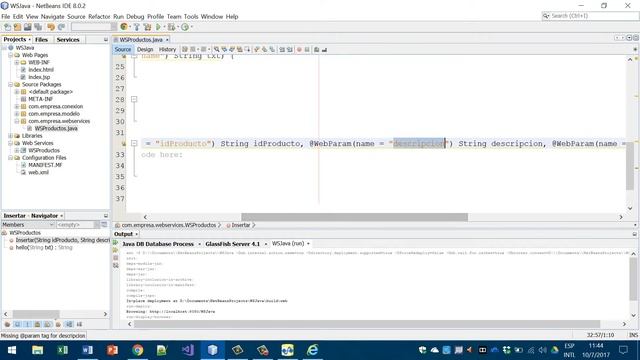Toggle Sort by Source button in Navigator

click(x=79, y=324)
